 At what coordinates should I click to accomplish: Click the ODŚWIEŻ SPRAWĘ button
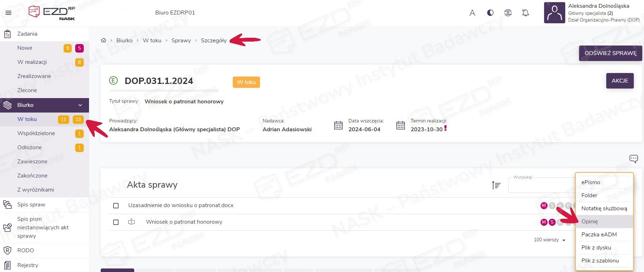tap(610, 53)
